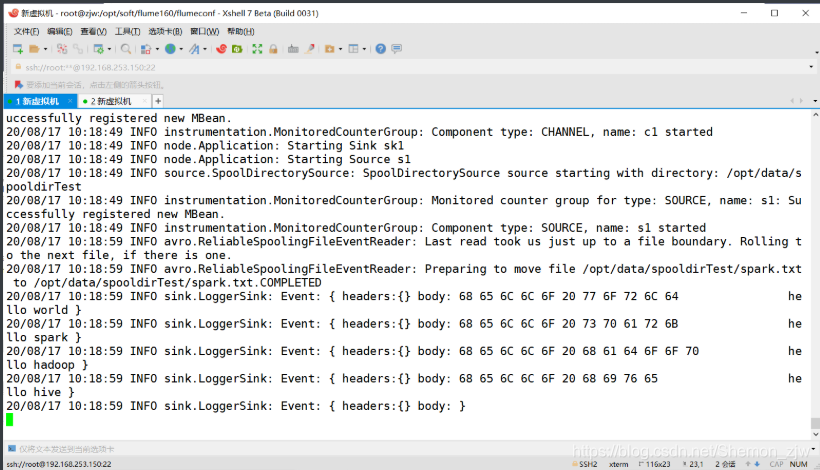Open the 编辑(E) menu
Viewport: 820px width, 470px height.
point(60,31)
